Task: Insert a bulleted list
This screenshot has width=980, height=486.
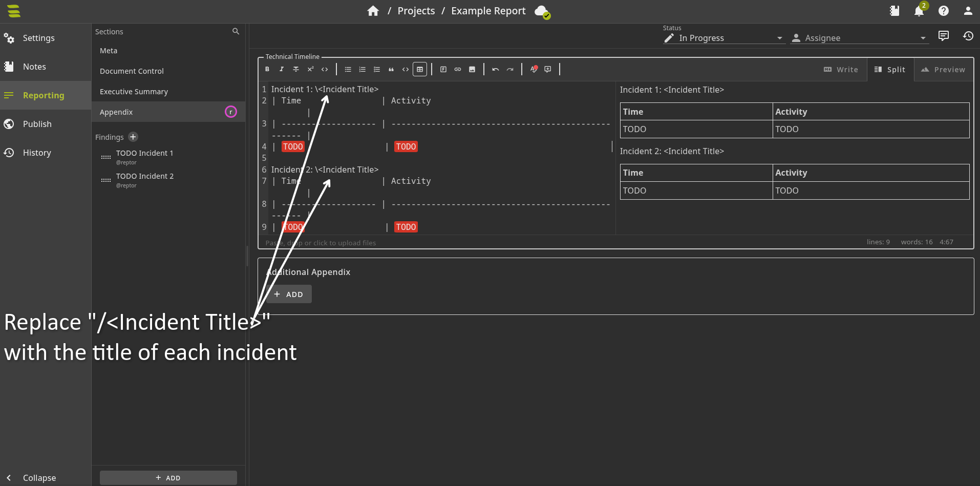Action: pyautogui.click(x=348, y=69)
